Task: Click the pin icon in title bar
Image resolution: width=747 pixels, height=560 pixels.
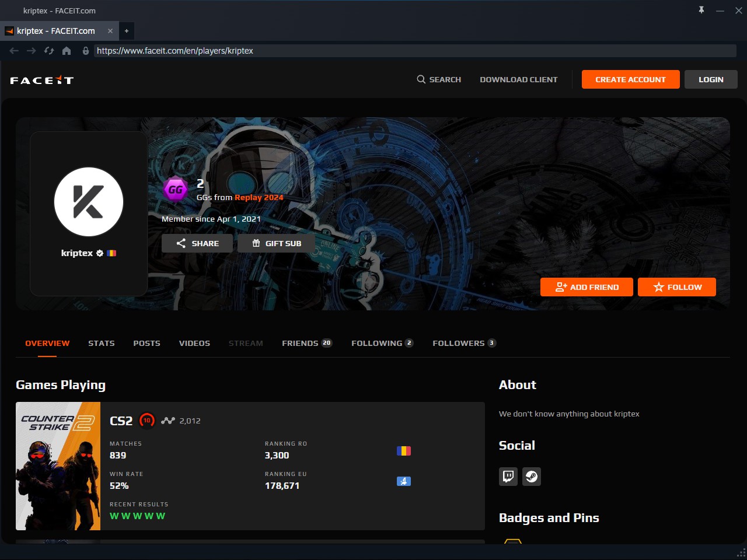Action: pos(701,10)
